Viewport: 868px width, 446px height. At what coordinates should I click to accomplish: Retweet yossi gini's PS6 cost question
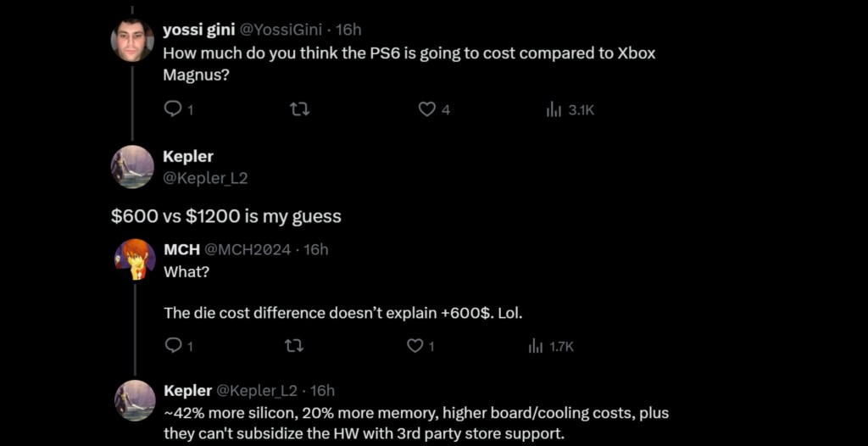tap(299, 109)
